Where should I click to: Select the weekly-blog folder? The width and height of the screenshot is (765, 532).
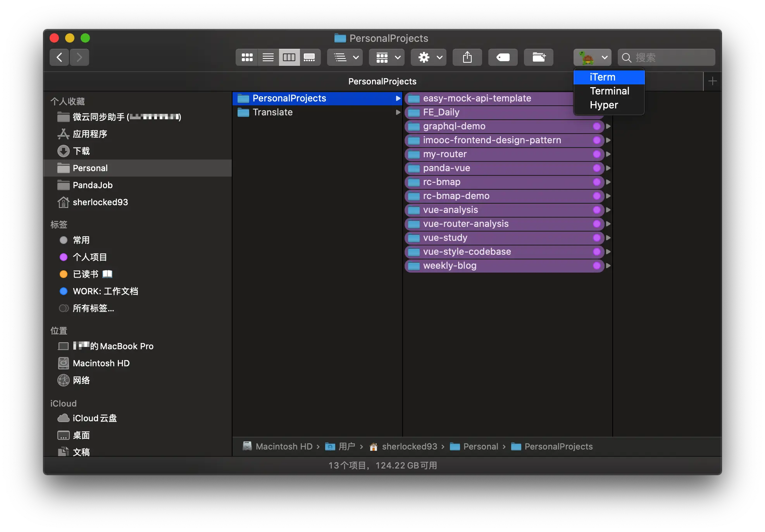(505, 266)
